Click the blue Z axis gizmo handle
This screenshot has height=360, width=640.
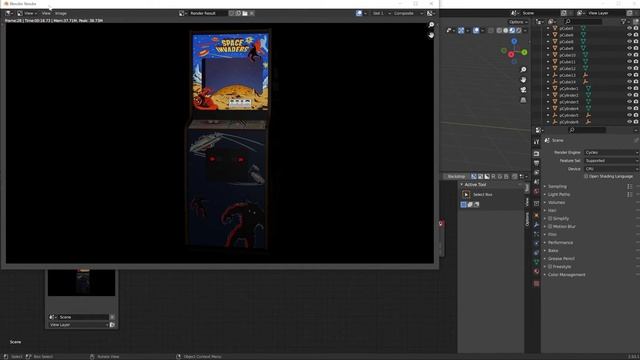[514, 42]
